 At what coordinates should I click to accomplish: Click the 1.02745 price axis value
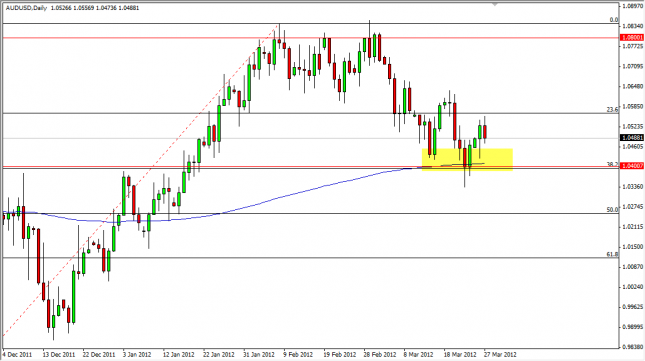point(633,207)
